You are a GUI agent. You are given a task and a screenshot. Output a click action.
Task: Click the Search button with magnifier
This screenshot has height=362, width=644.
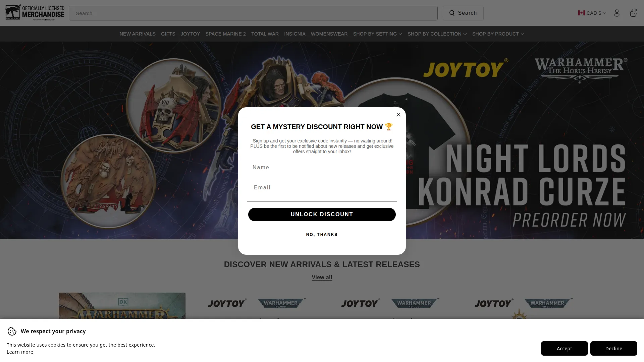click(x=463, y=13)
